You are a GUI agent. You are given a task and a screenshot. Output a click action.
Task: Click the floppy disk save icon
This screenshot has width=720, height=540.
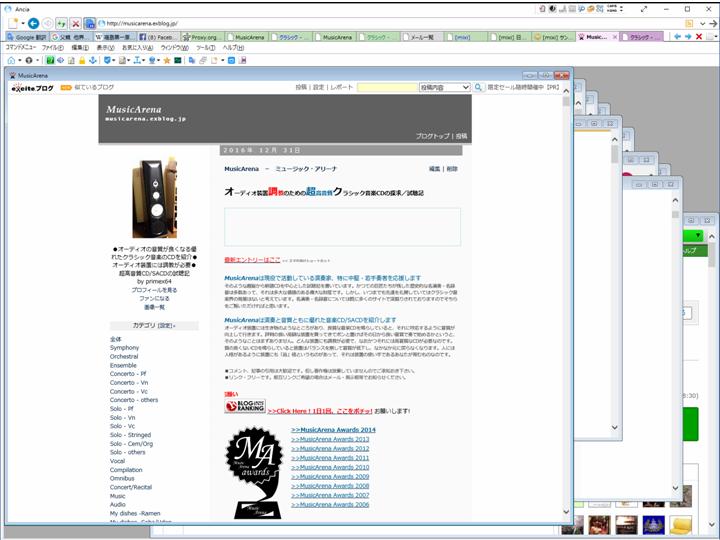point(243,60)
